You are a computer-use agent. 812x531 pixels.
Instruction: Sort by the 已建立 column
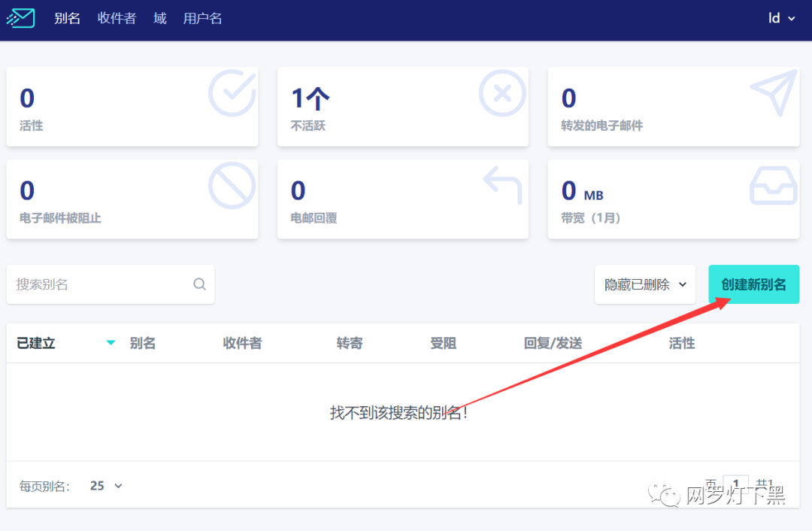[x=36, y=343]
